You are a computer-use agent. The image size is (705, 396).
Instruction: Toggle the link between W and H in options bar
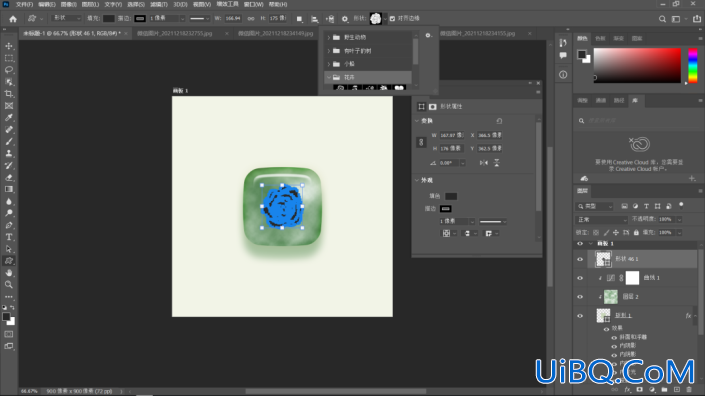pos(251,18)
